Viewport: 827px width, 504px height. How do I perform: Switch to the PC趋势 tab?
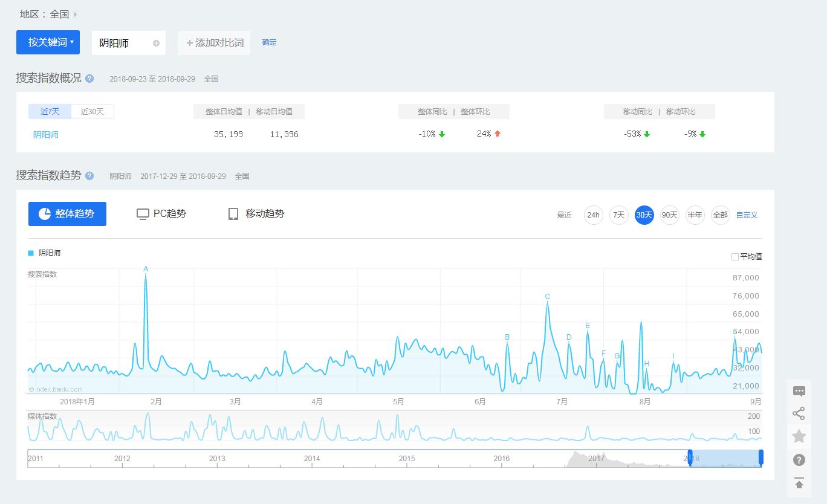[x=161, y=214]
